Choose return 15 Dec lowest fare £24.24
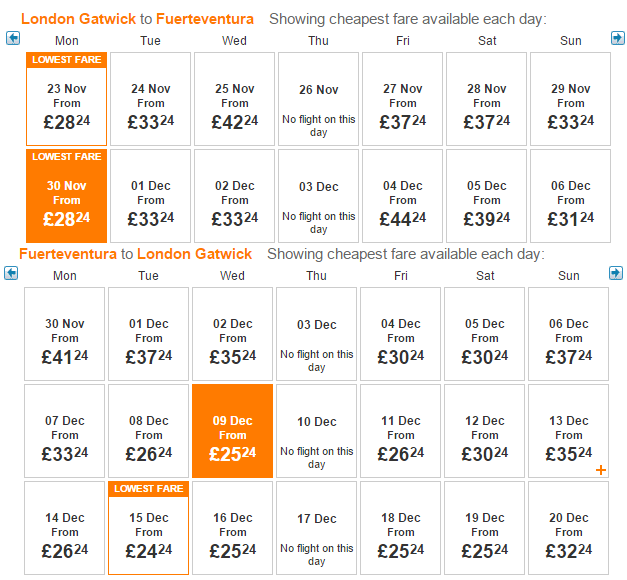This screenshot has height=580, width=627. (x=148, y=528)
